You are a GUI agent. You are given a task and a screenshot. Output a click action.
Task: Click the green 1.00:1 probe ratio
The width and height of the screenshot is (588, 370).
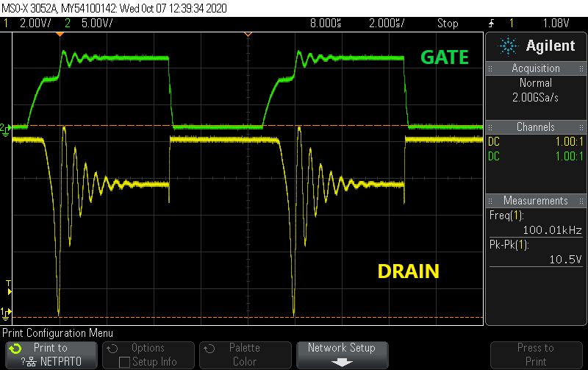coord(569,156)
